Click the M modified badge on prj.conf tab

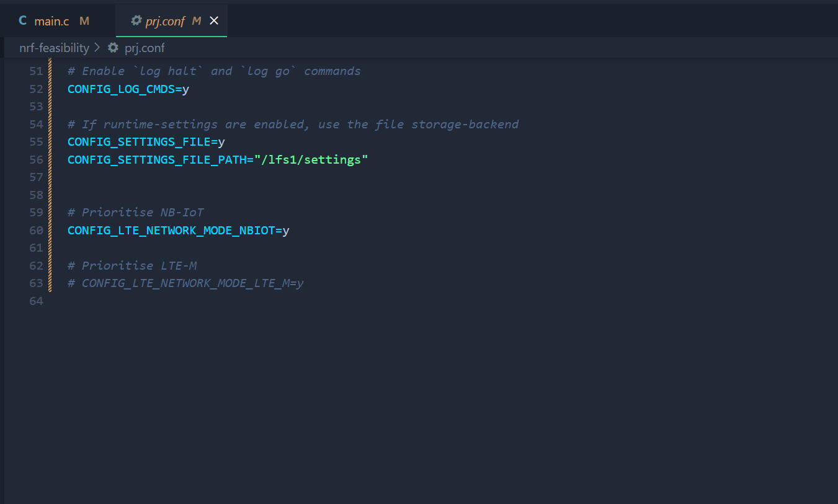pyautogui.click(x=197, y=21)
